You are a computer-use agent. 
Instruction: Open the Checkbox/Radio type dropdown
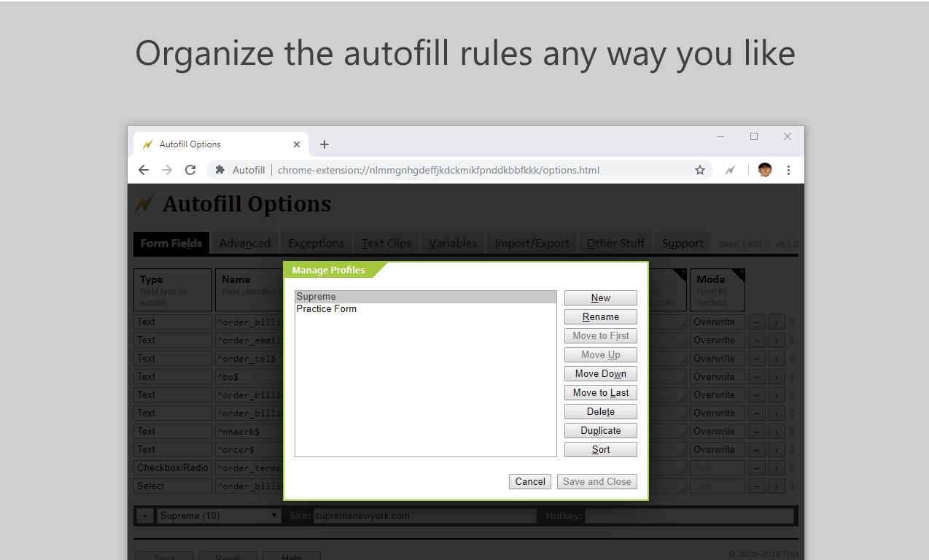[174, 468]
